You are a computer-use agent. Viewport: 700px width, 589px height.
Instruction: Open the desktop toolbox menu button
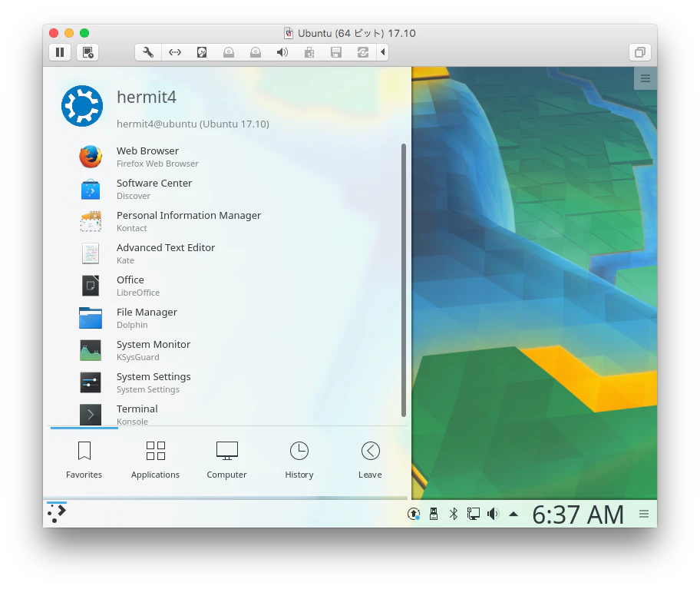(645, 78)
